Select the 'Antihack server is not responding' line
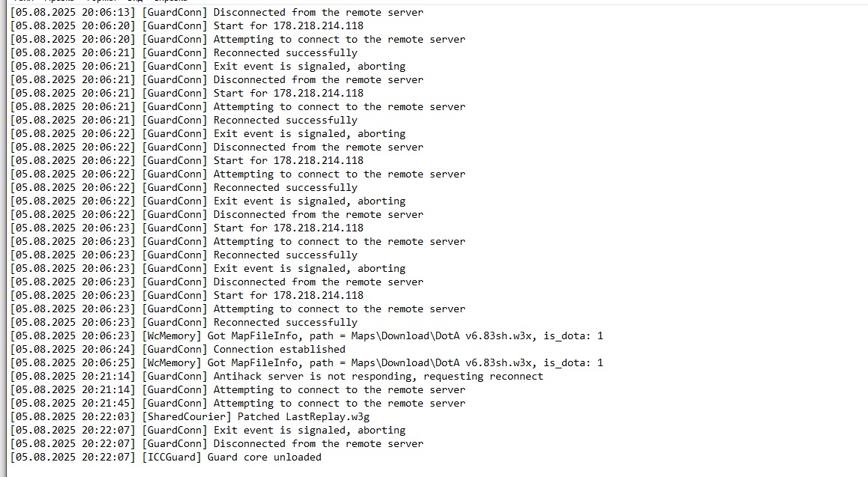 277,377
